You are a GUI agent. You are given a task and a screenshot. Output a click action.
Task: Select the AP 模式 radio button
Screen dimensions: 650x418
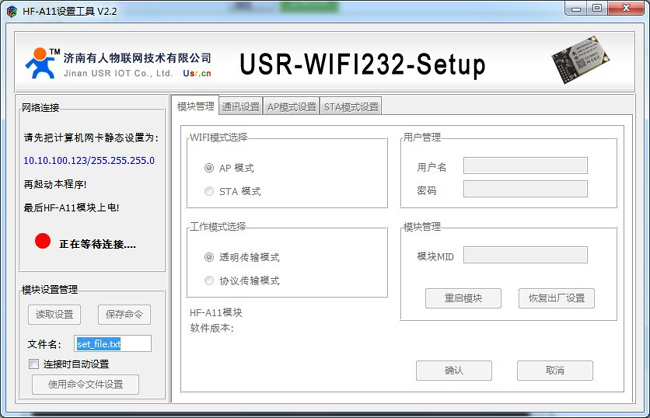click(209, 168)
